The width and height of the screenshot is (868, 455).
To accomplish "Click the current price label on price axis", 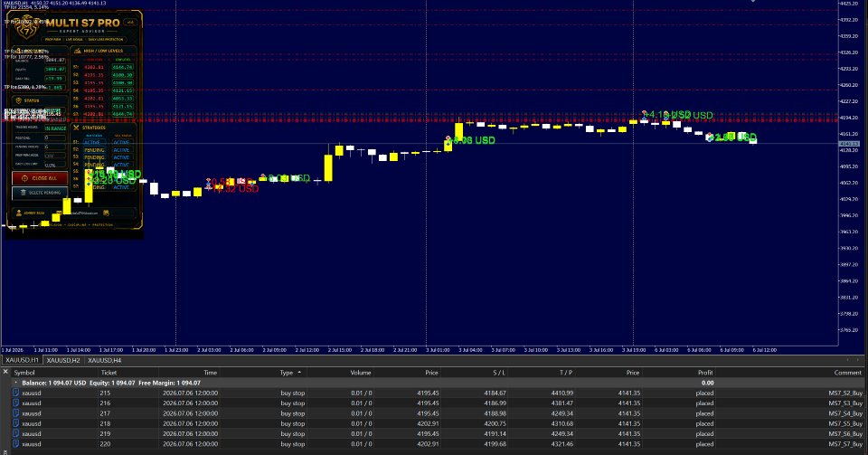I will click(849, 144).
